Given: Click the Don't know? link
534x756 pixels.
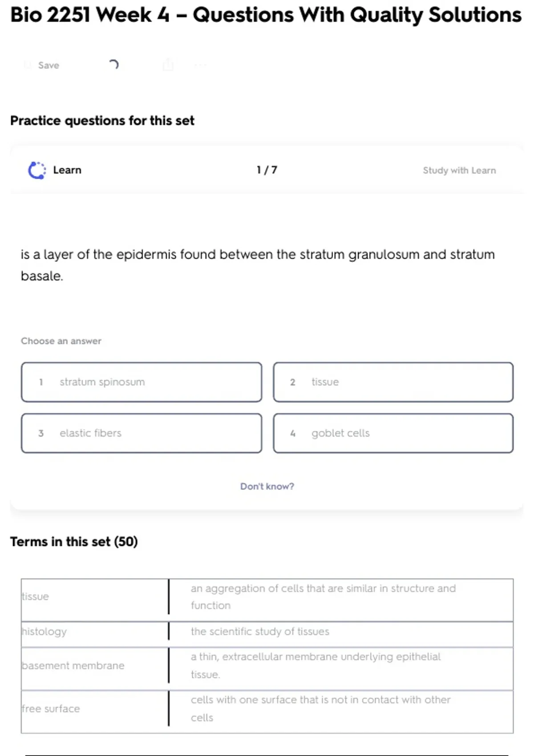Looking at the screenshot, I should pyautogui.click(x=267, y=487).
